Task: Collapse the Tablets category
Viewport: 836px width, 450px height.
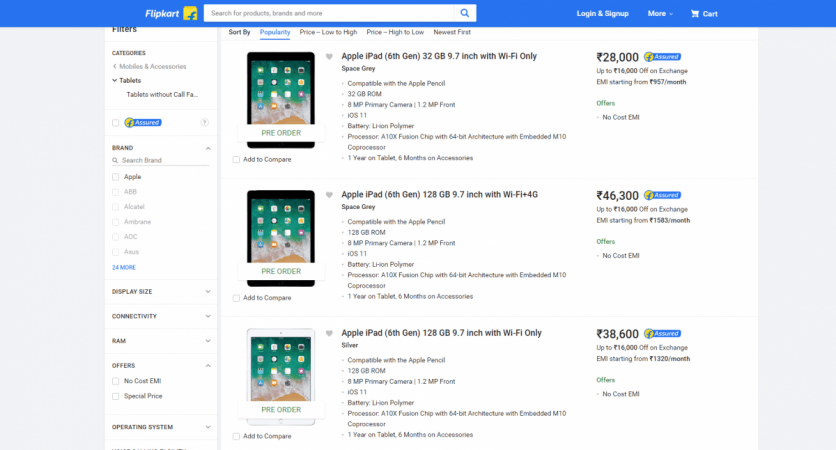Action: tap(115, 81)
